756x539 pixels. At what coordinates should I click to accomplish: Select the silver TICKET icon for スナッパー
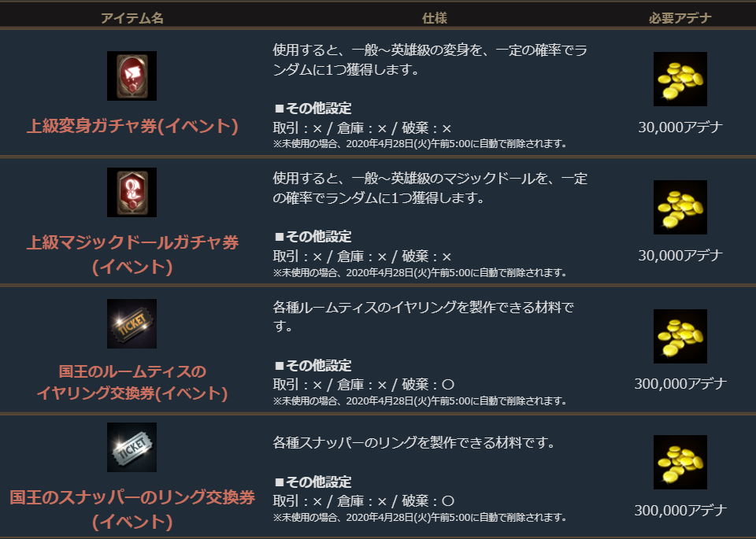coord(132,447)
